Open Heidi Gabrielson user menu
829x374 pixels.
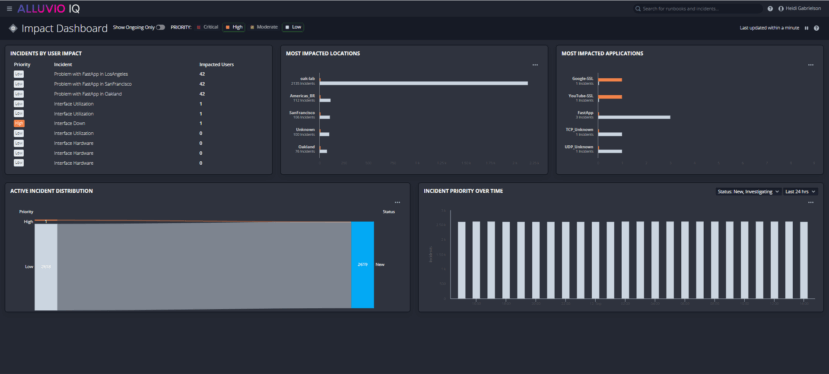799,8
